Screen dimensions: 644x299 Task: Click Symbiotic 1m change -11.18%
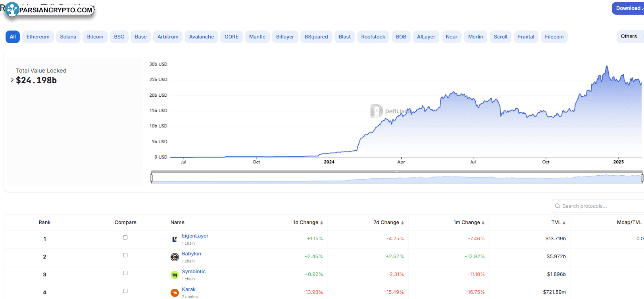[476, 274]
